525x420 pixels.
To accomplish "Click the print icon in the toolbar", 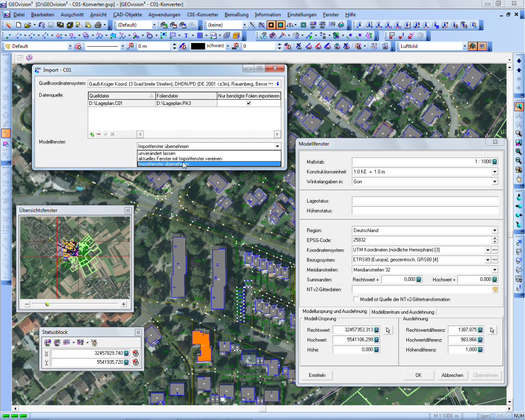I will [99, 25].
